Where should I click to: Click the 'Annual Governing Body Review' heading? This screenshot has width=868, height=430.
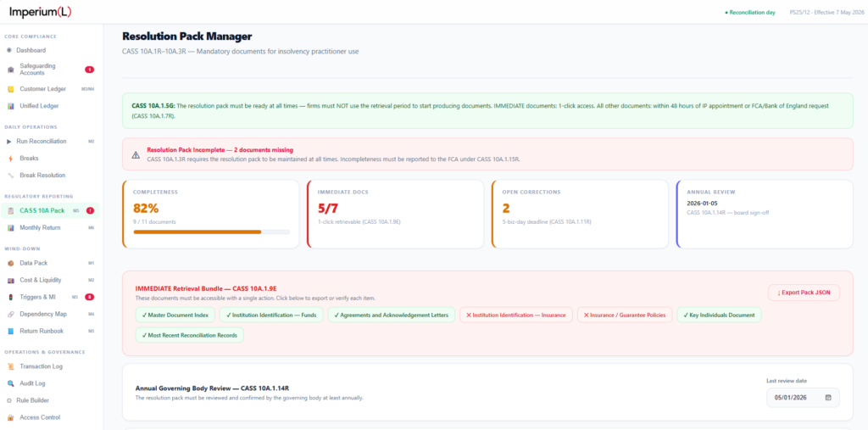212,388
